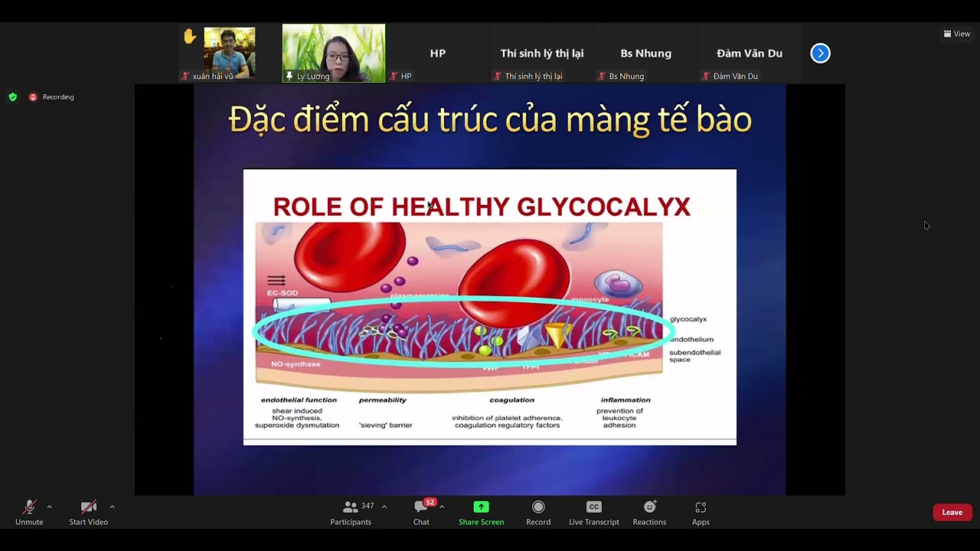Expand Participants options arrow
Viewport: 980px width, 551px height.
pyautogui.click(x=384, y=507)
